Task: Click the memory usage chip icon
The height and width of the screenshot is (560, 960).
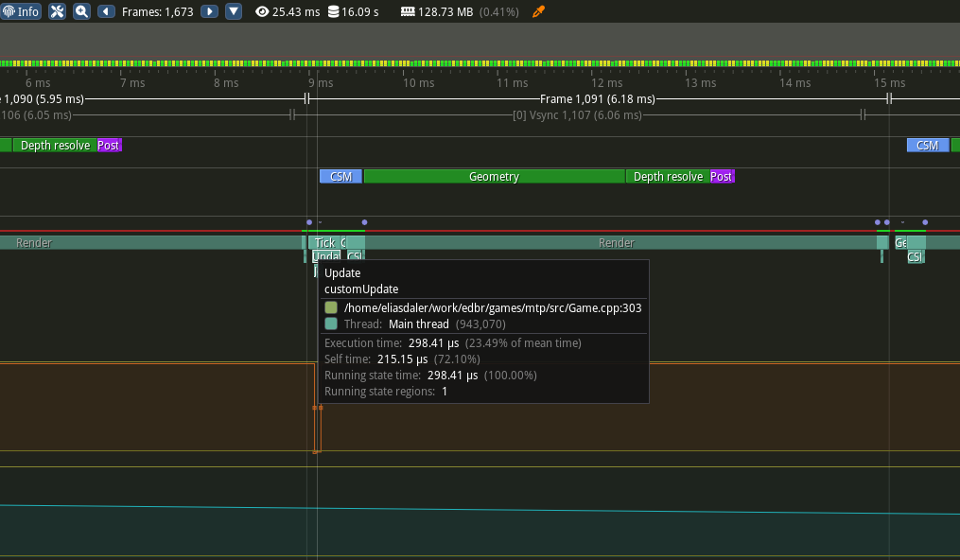Action: pos(408,11)
